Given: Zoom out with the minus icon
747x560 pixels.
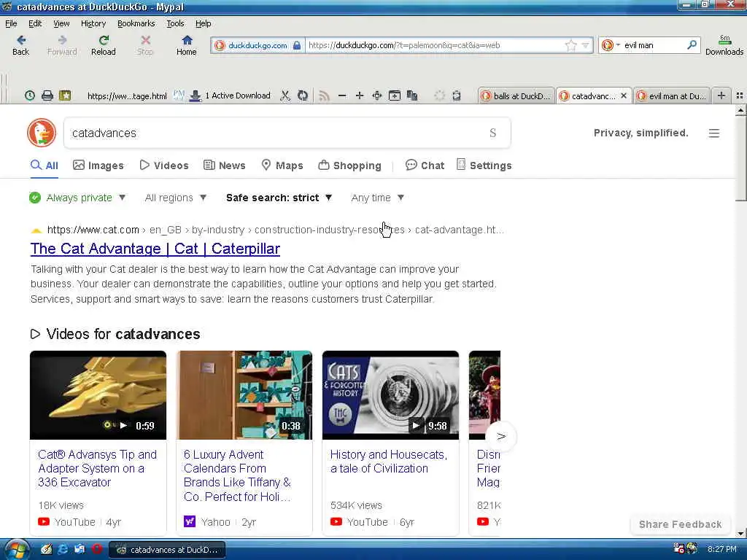Looking at the screenshot, I should pos(341,96).
